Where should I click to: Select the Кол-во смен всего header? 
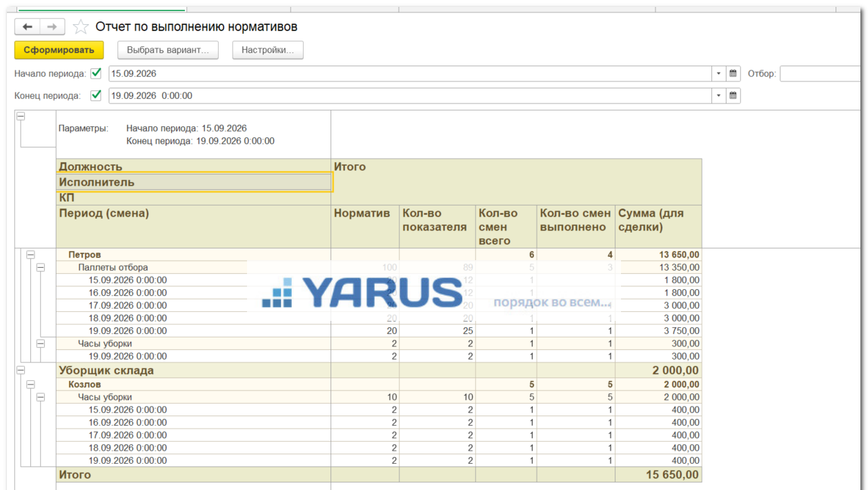point(506,226)
